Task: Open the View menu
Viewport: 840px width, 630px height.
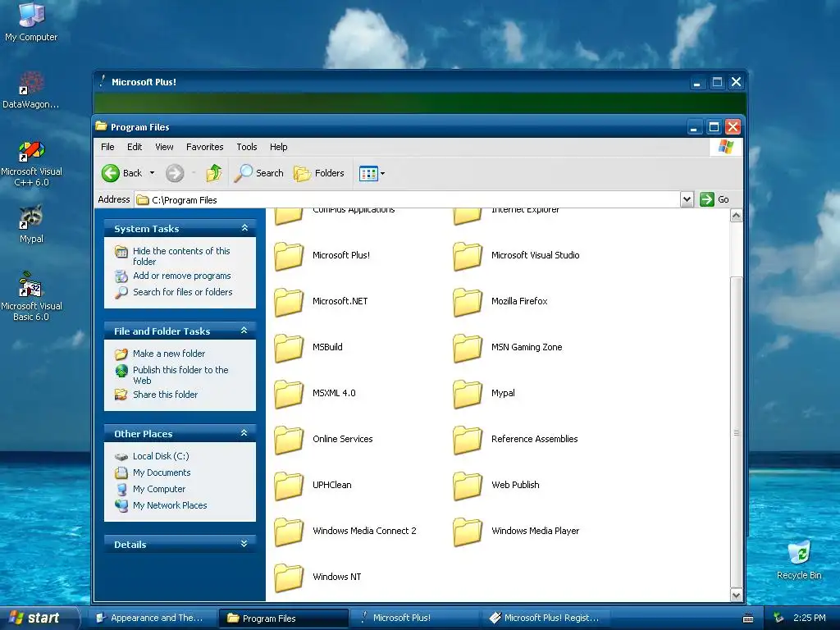Action: pyautogui.click(x=164, y=147)
